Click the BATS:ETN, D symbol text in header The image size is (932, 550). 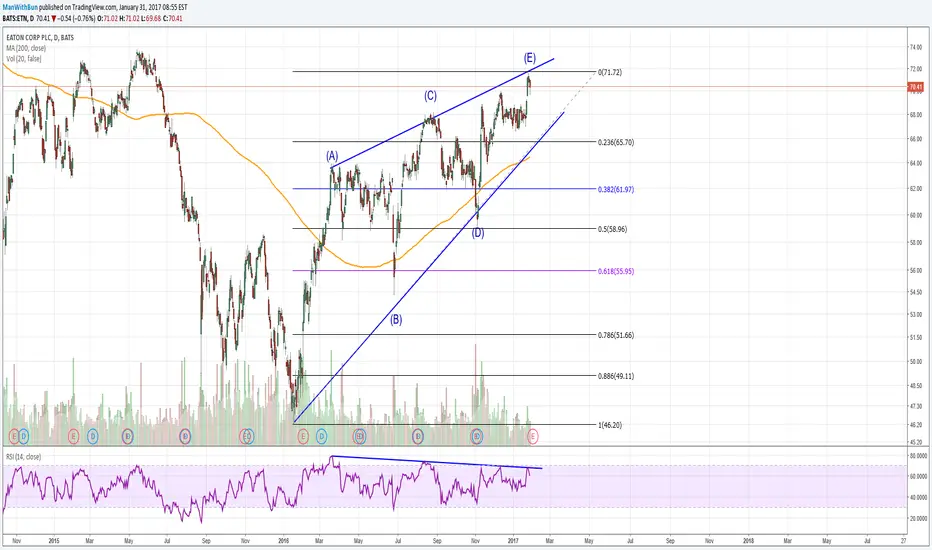pos(18,18)
